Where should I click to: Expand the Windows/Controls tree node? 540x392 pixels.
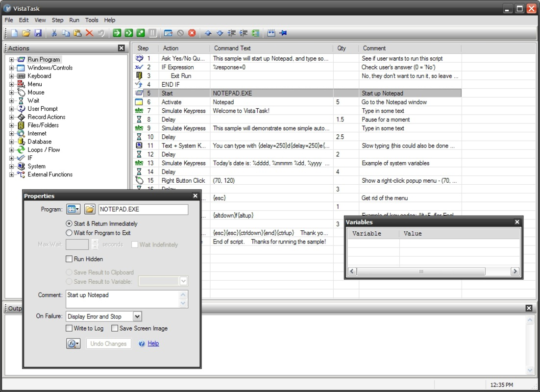[11, 68]
